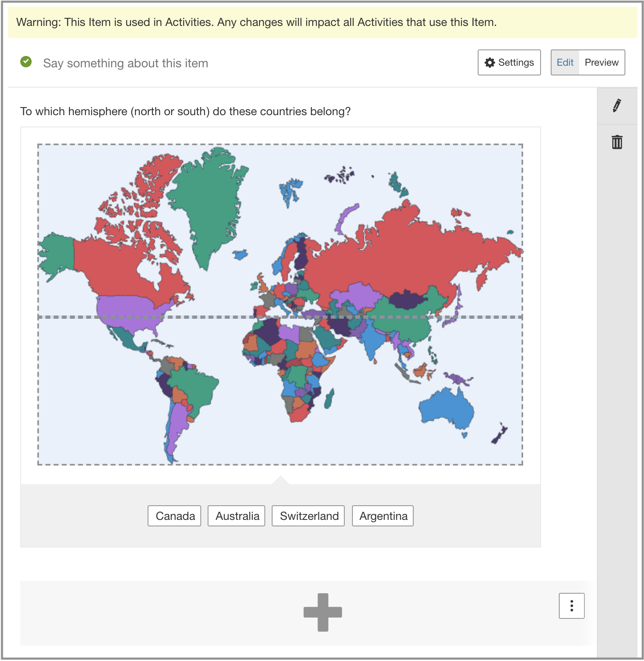Click the question text about hemispheres

pos(185,112)
